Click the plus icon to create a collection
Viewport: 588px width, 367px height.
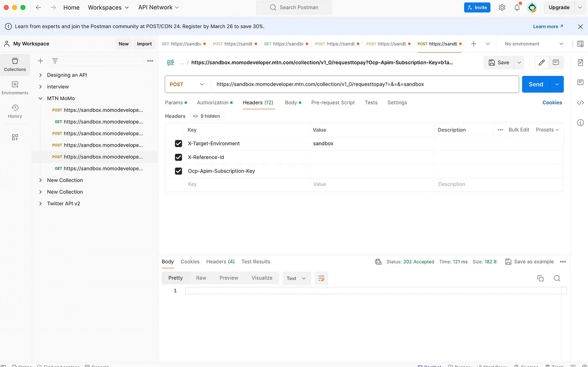pos(40,61)
